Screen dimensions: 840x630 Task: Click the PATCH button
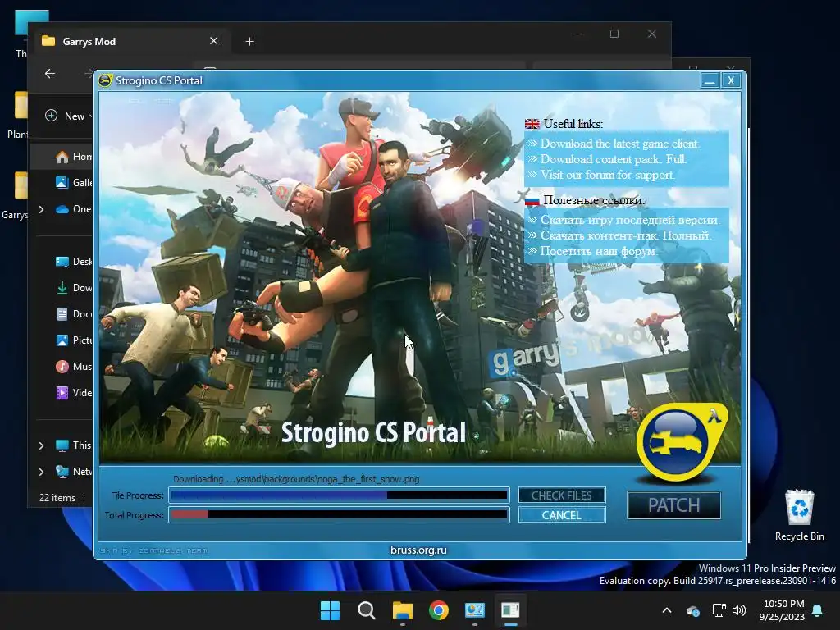[x=674, y=505]
